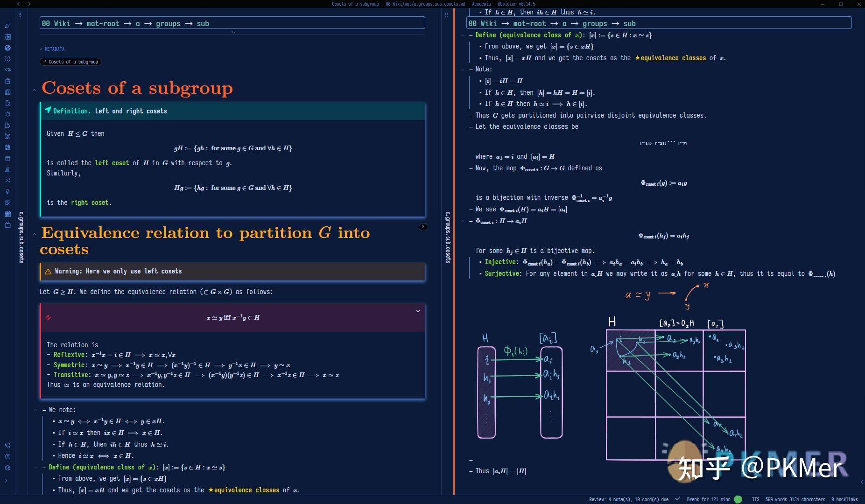Select right vertical tab a.groups.sub.cosets
The height and width of the screenshot is (504, 865).
448,238
